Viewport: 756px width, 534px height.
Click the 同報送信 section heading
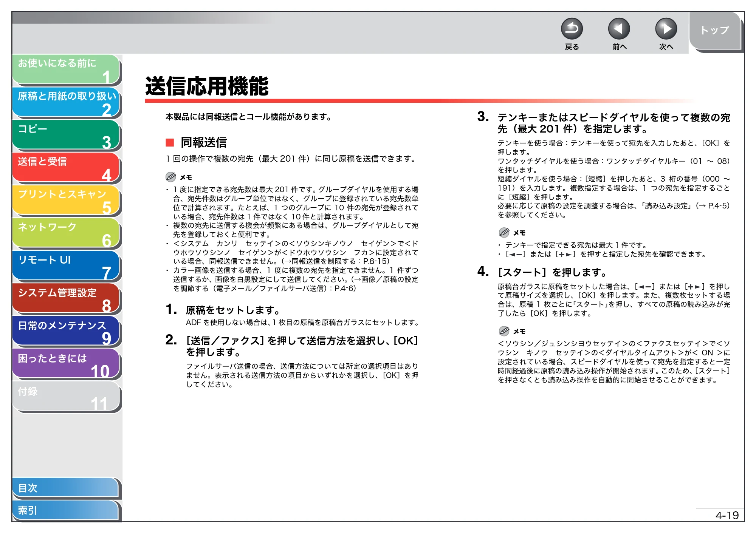pyautogui.click(x=204, y=142)
